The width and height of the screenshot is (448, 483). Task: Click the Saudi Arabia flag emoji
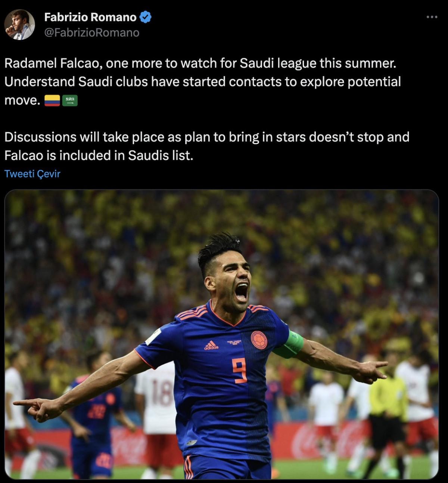70,101
